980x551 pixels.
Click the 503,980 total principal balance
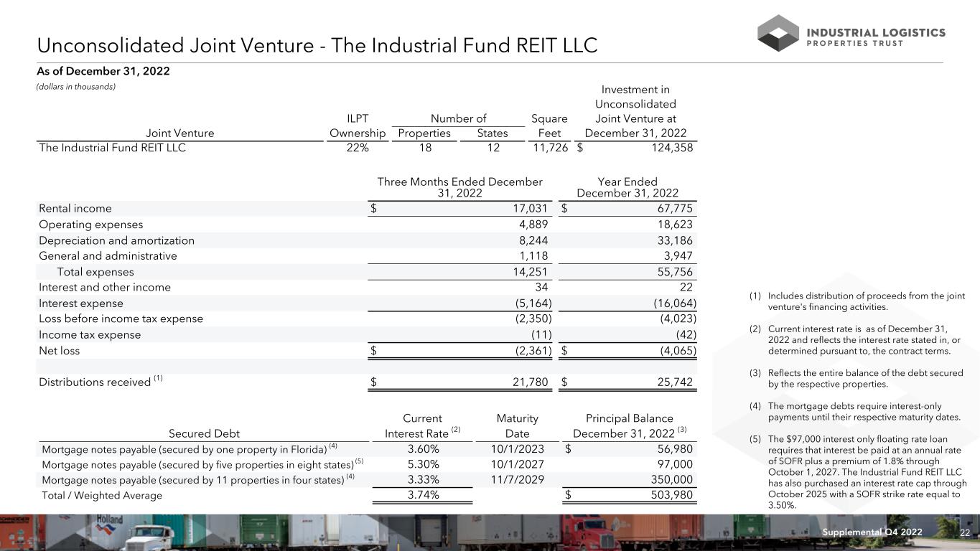667,495
